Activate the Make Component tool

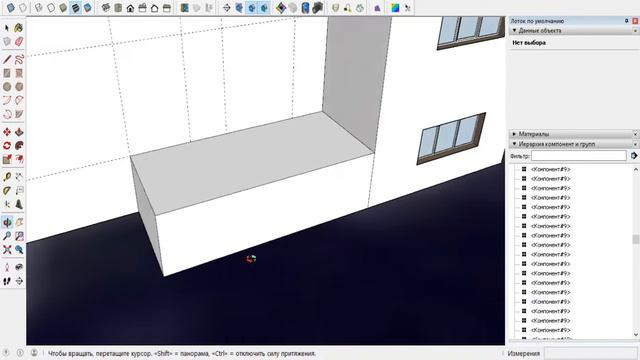tap(7, 42)
